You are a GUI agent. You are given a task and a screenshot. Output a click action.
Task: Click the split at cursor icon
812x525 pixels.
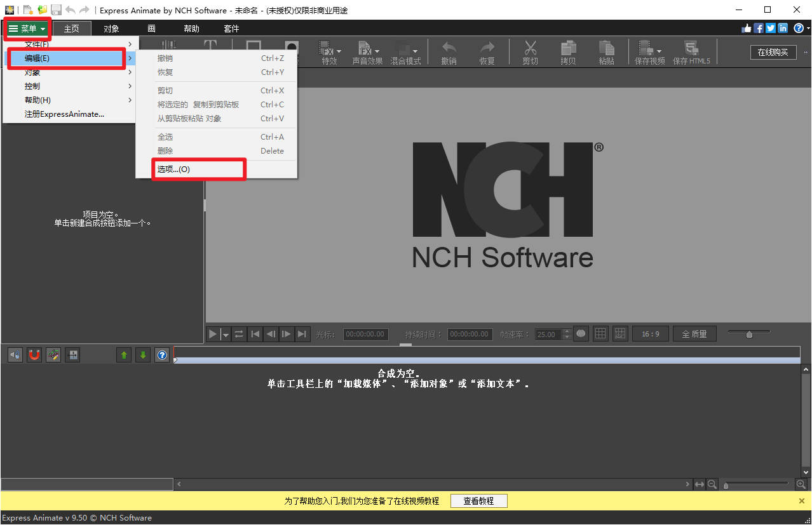pos(73,355)
